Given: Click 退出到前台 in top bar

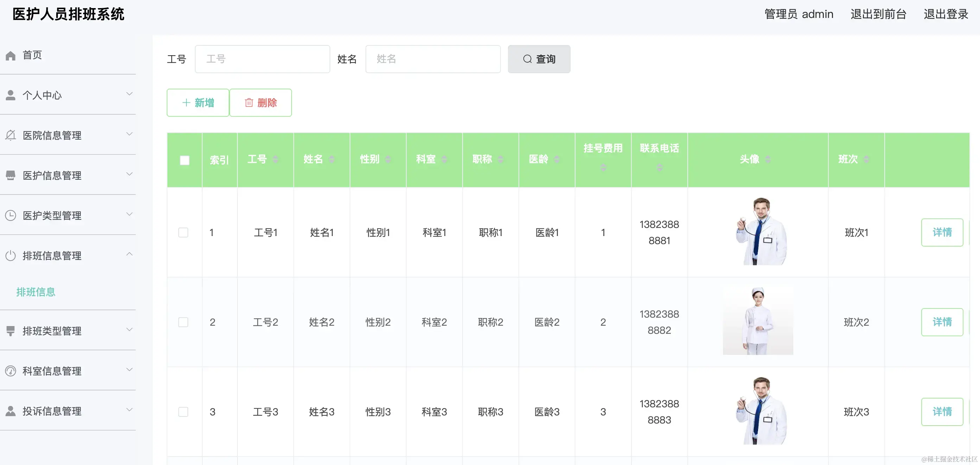Looking at the screenshot, I should 878,14.
